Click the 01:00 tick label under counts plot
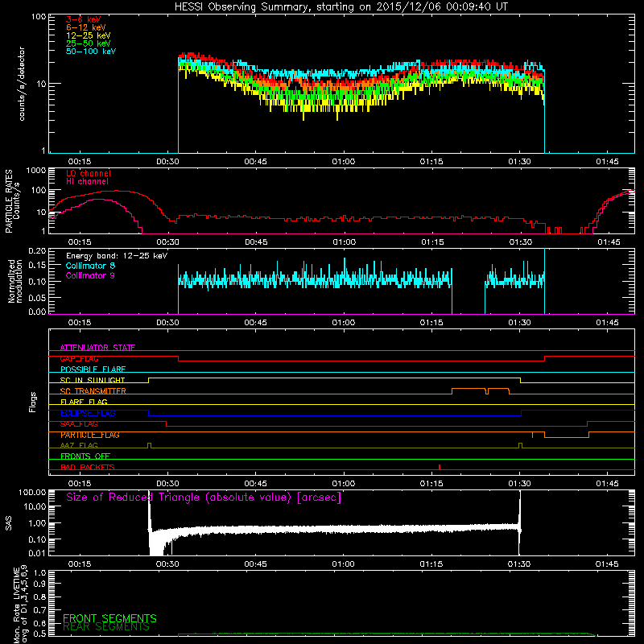This screenshot has height=644, width=644. coord(344,162)
